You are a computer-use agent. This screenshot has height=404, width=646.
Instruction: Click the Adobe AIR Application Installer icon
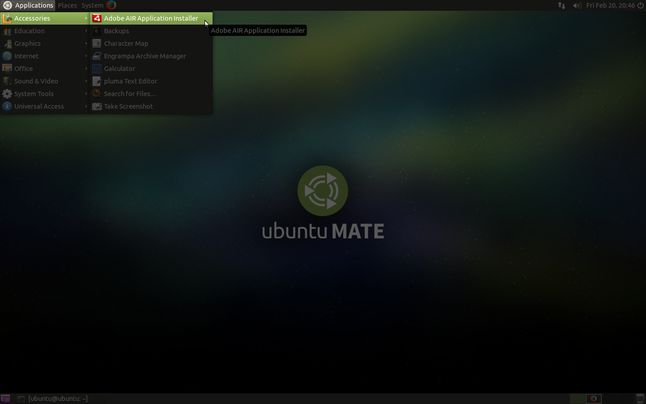click(x=96, y=19)
